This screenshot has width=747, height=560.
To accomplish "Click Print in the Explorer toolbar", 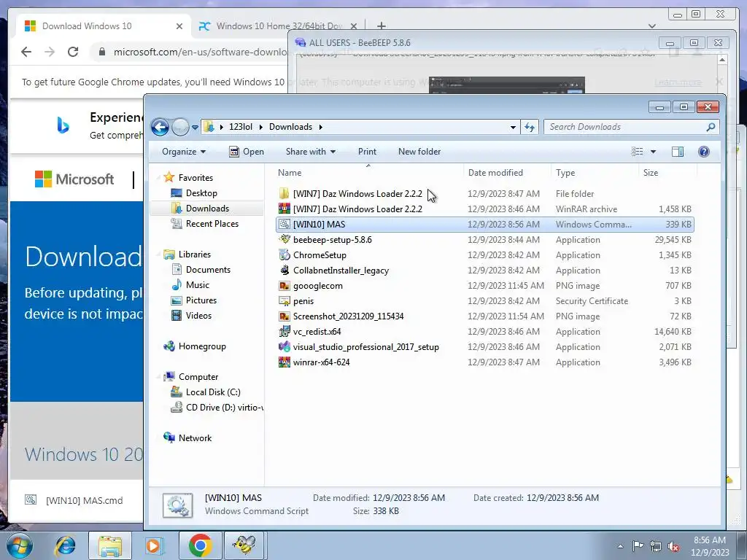I will [x=367, y=152].
